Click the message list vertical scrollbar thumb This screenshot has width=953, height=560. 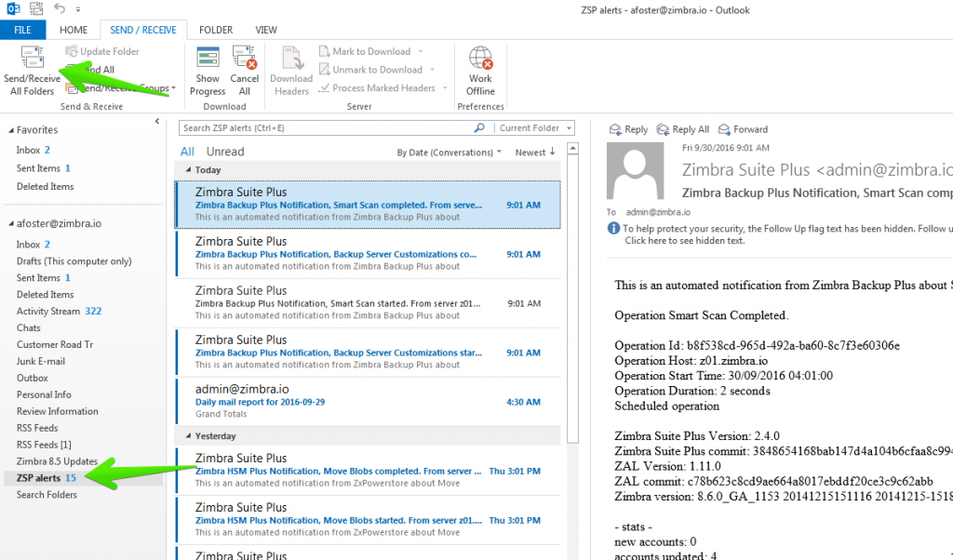tap(572, 299)
